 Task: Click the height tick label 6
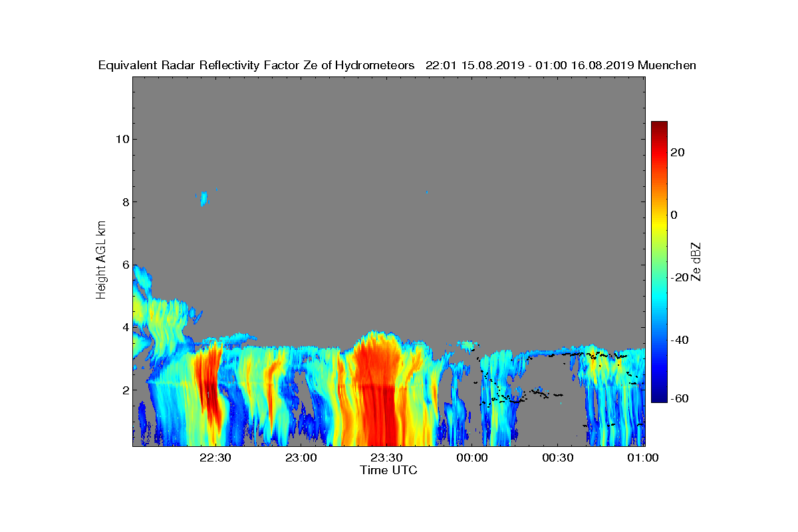tap(125, 265)
